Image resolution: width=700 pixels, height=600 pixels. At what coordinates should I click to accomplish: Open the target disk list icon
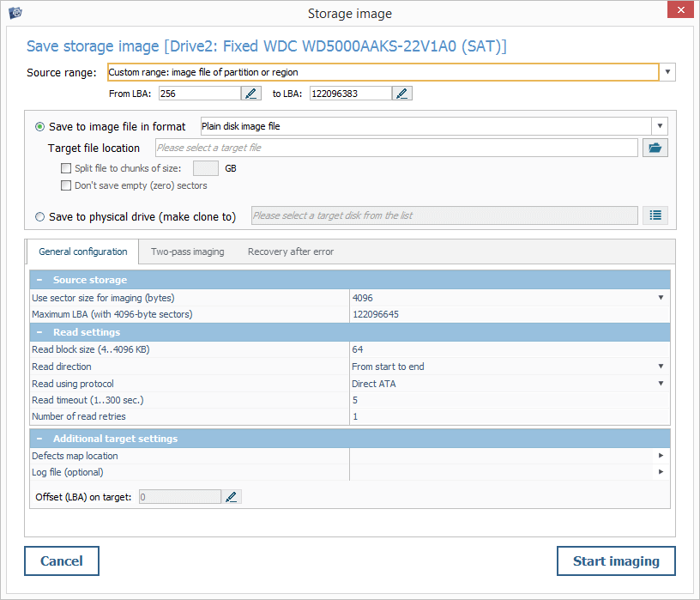[x=655, y=215]
